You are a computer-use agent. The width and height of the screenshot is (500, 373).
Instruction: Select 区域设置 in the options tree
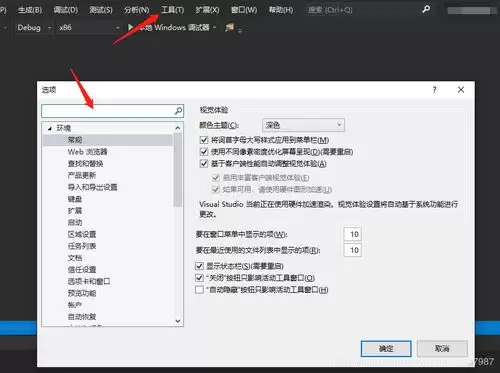[82, 234]
